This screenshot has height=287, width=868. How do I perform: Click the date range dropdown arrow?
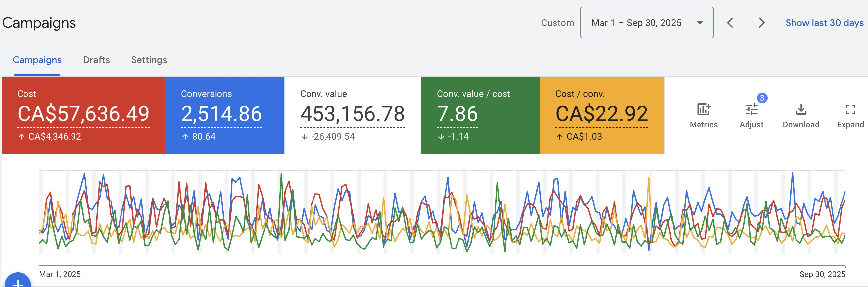point(700,23)
